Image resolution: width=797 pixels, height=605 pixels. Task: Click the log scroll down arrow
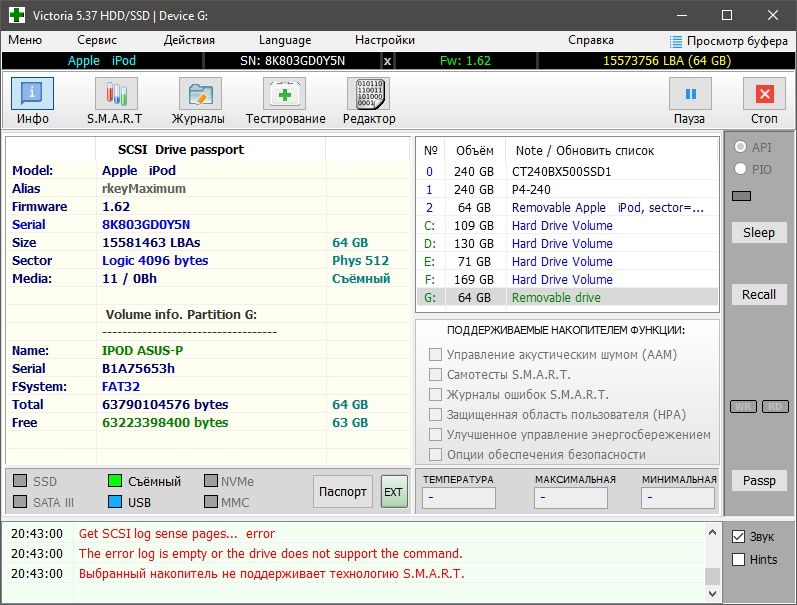tap(712, 593)
